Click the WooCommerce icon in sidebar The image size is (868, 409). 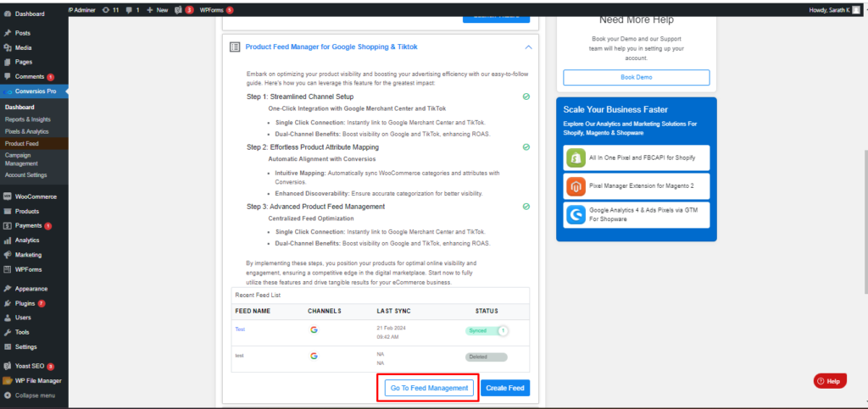(7, 196)
